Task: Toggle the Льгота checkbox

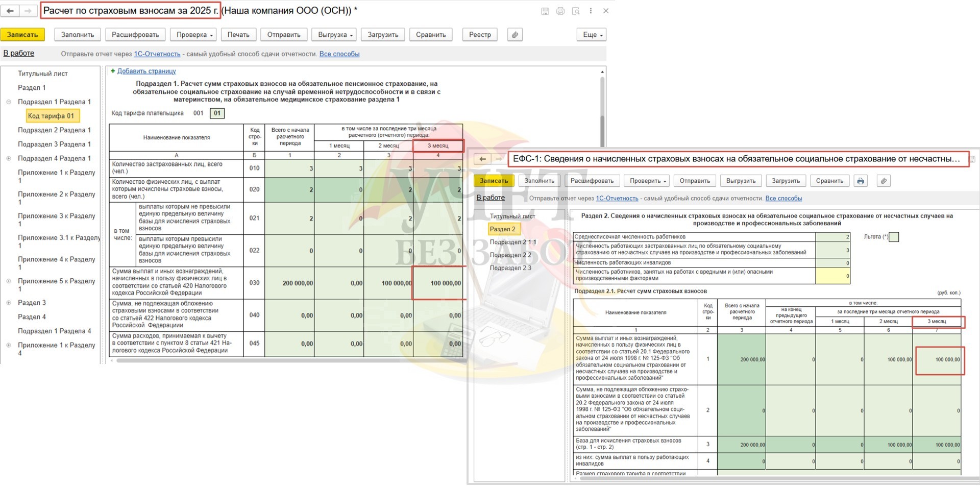Action: coord(893,237)
